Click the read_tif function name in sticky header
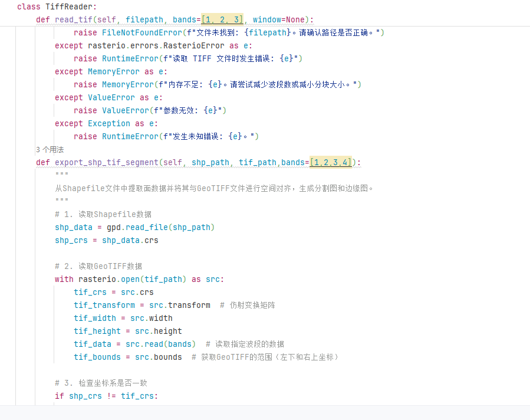 [74, 19]
